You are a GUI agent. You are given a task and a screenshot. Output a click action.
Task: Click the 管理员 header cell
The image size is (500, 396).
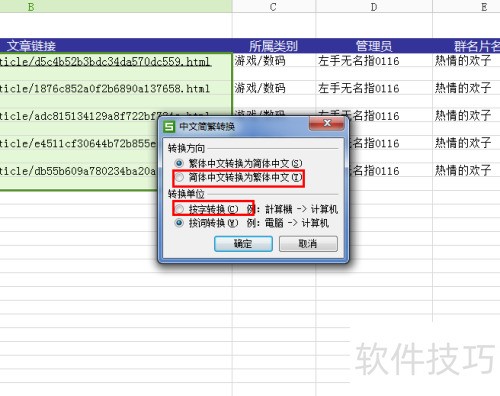(374, 46)
